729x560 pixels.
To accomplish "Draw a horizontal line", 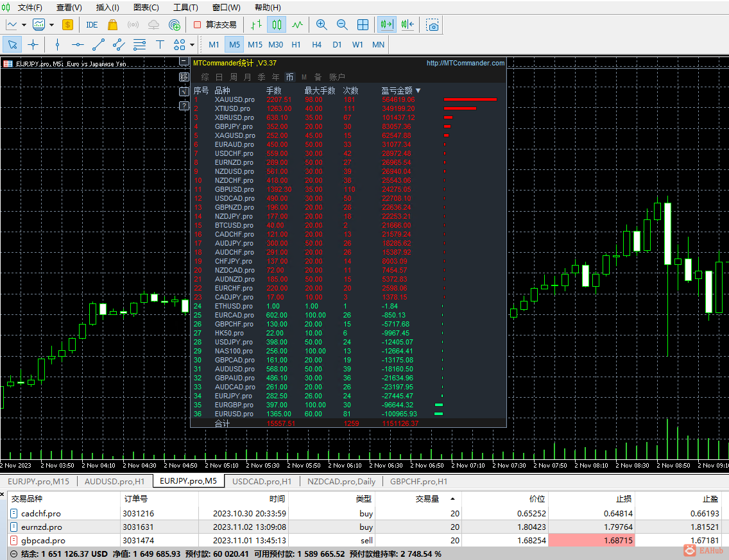I will coord(78,45).
